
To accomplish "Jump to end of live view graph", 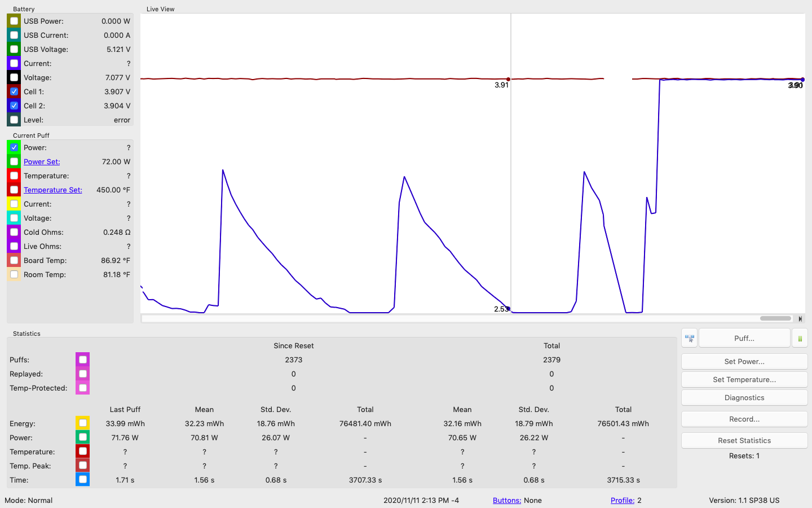I will click(x=800, y=318).
